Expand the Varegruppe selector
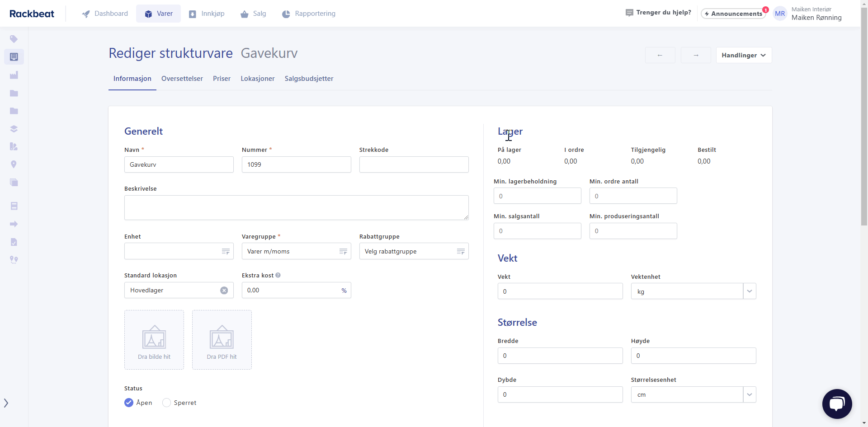This screenshot has width=868, height=427. pos(343,251)
